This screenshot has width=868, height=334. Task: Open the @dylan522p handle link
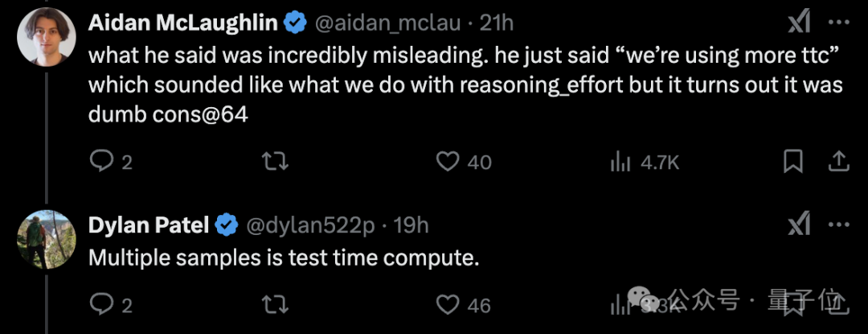coord(310,225)
